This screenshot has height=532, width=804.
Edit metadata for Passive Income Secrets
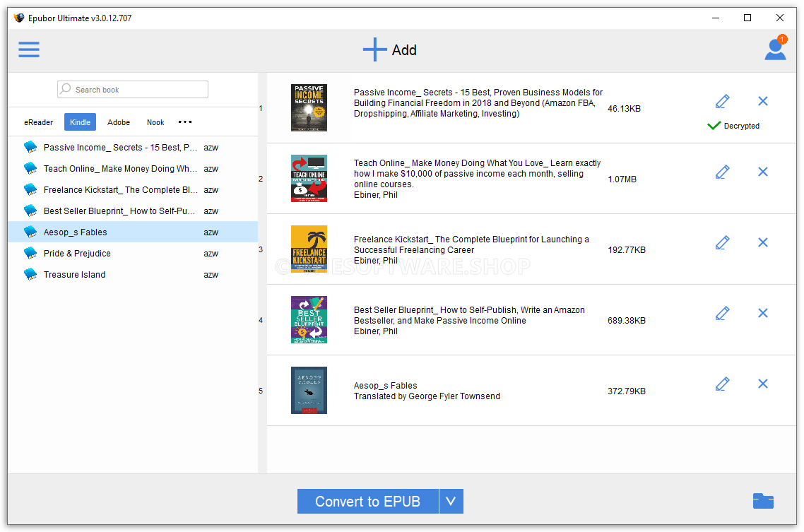(x=723, y=102)
